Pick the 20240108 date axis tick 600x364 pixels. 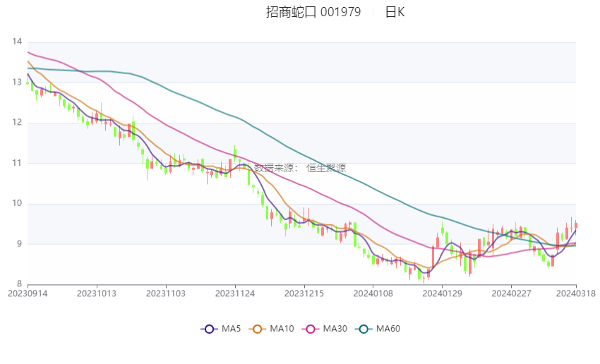pos(373,292)
